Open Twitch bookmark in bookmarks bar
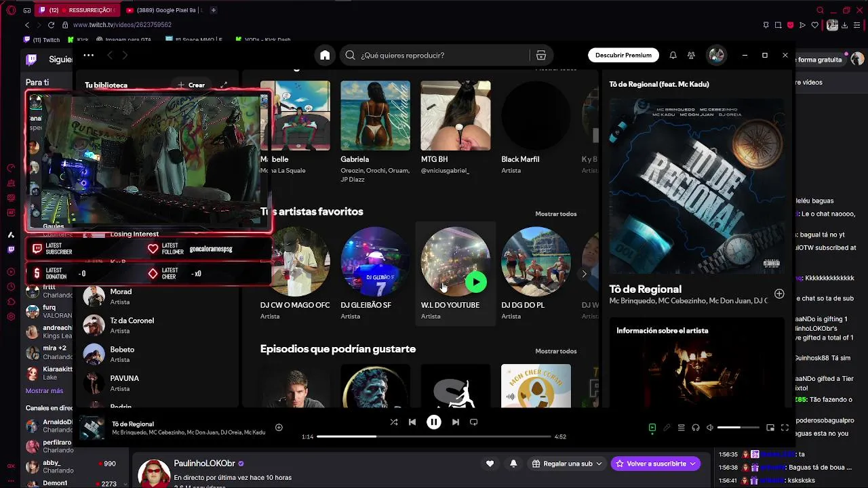The image size is (868, 488). (x=42, y=40)
